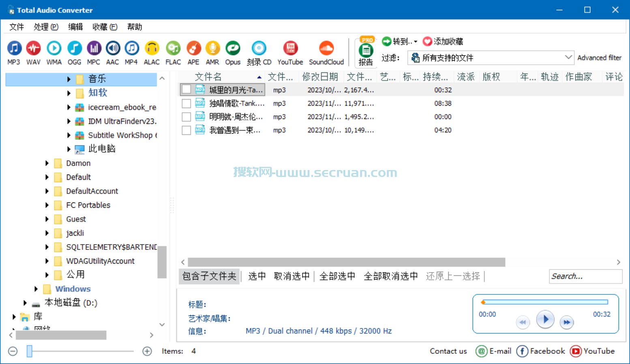
Task: Select the DefaultAccount folder
Action: [92, 191]
